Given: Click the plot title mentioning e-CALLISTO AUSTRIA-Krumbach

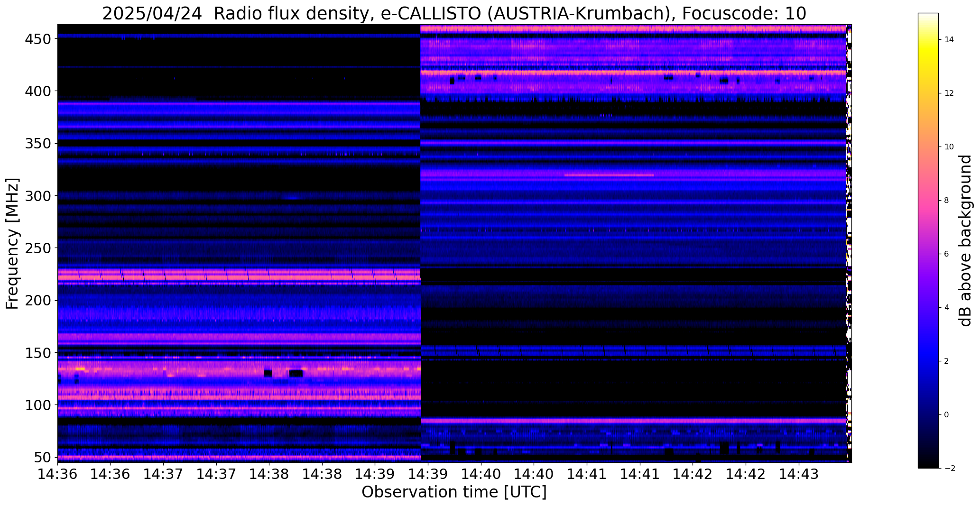Looking at the screenshot, I should [x=454, y=13].
